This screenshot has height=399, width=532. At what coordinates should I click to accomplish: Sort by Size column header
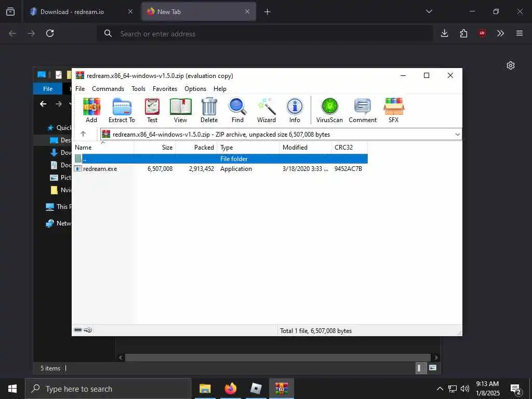155,147
